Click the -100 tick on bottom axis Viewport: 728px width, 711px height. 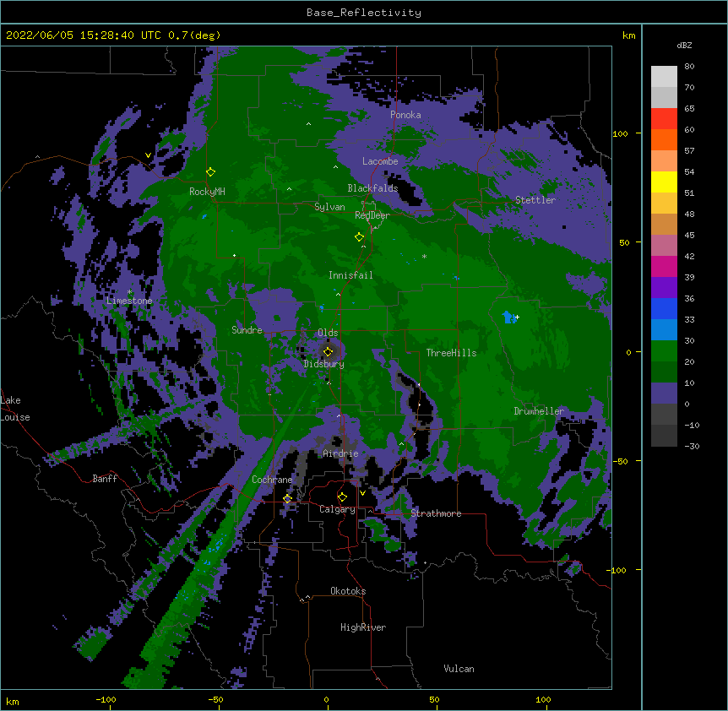(x=106, y=700)
